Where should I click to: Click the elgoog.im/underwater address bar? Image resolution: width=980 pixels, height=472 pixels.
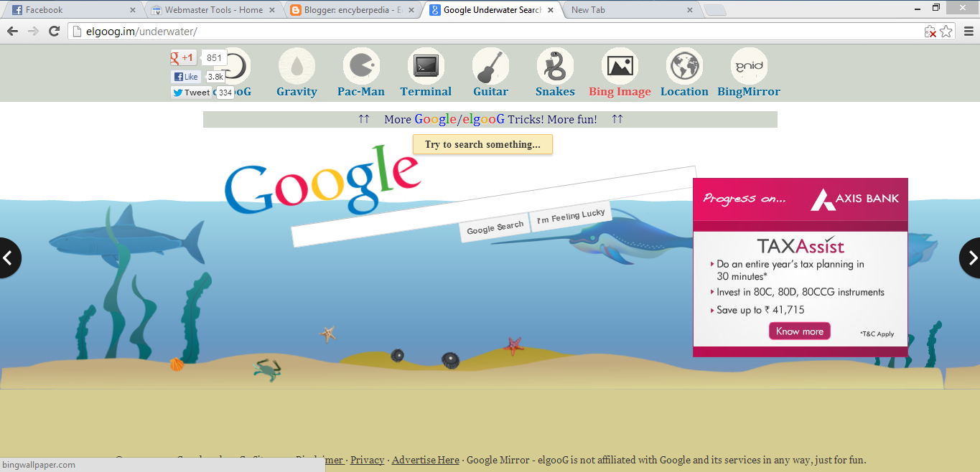click(x=495, y=32)
